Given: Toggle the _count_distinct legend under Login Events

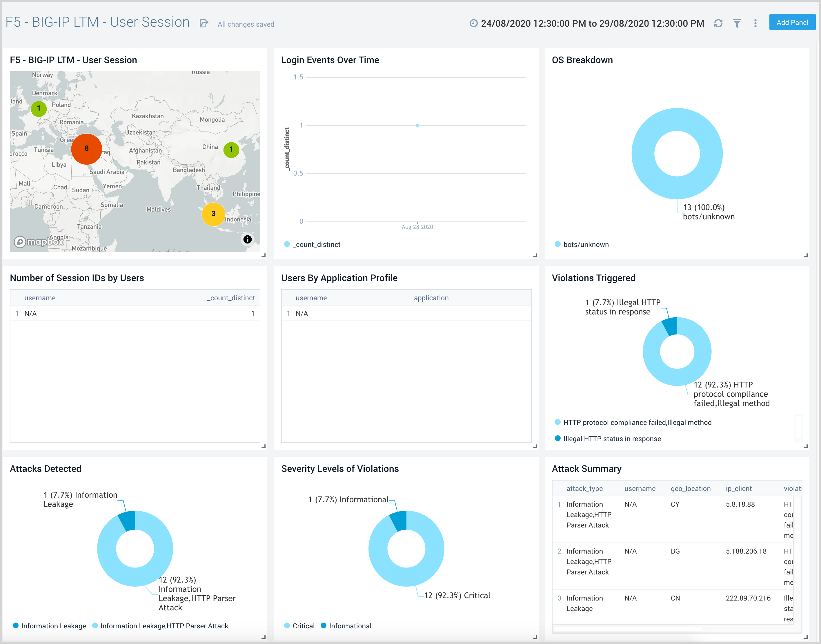Looking at the screenshot, I should [x=313, y=244].
